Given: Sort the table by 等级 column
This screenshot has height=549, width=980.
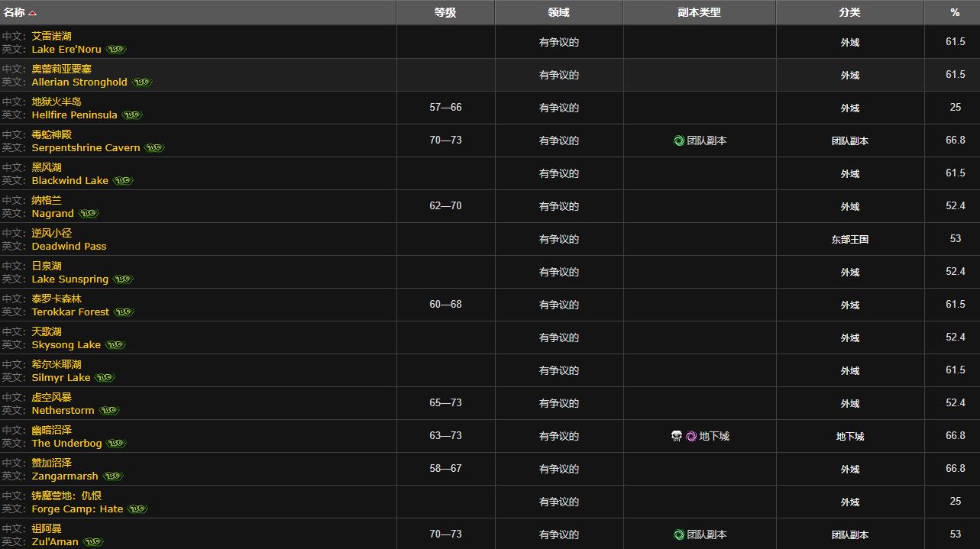Looking at the screenshot, I should pos(445,13).
